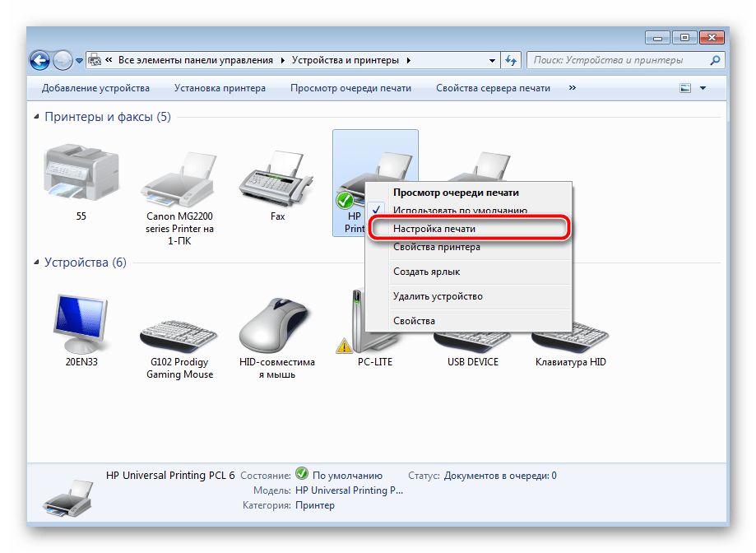Open the address bar history dropdown
This screenshot has height=553, width=756.
(x=492, y=60)
